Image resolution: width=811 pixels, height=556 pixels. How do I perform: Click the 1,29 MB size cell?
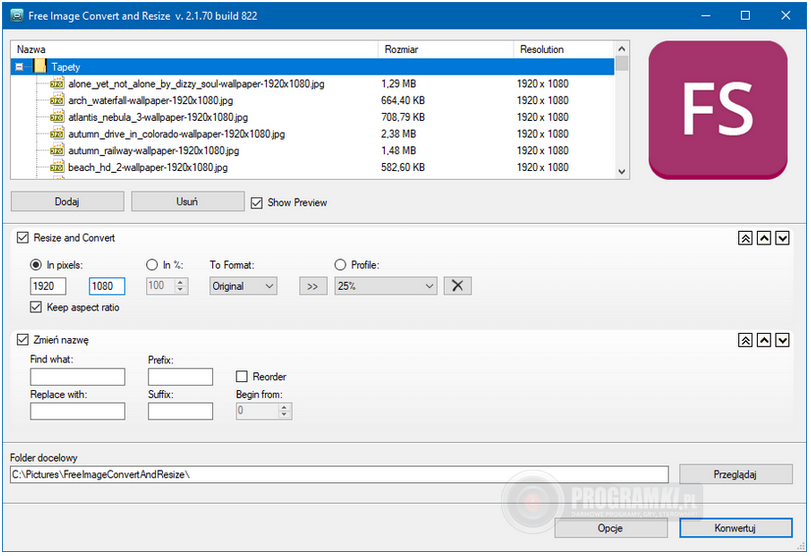pyautogui.click(x=399, y=84)
